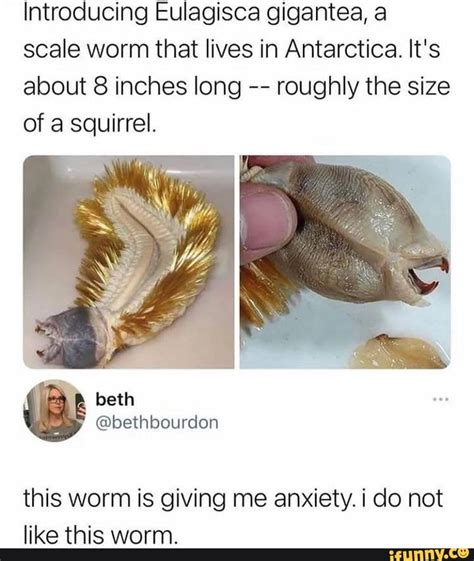Click the display name beth

click(x=115, y=399)
